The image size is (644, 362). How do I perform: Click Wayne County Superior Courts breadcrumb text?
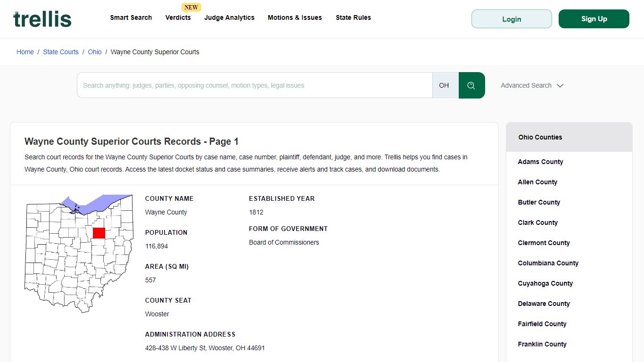[155, 52]
